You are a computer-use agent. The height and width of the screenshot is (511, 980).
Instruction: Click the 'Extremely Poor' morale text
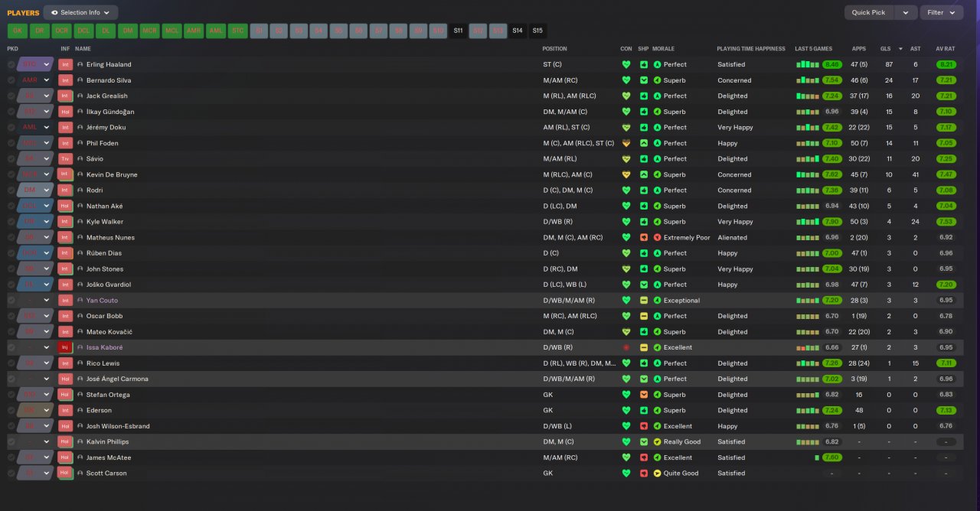coord(687,237)
